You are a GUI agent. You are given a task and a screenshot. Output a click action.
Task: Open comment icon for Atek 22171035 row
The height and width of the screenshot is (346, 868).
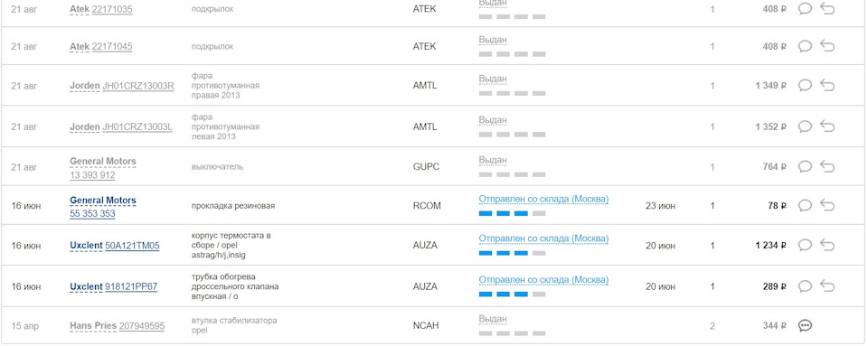(x=805, y=9)
